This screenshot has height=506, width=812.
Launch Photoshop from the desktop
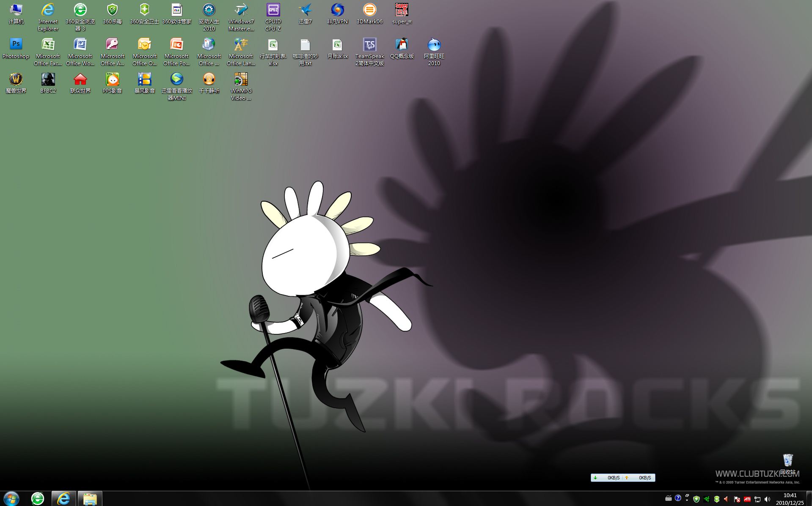[x=16, y=49]
